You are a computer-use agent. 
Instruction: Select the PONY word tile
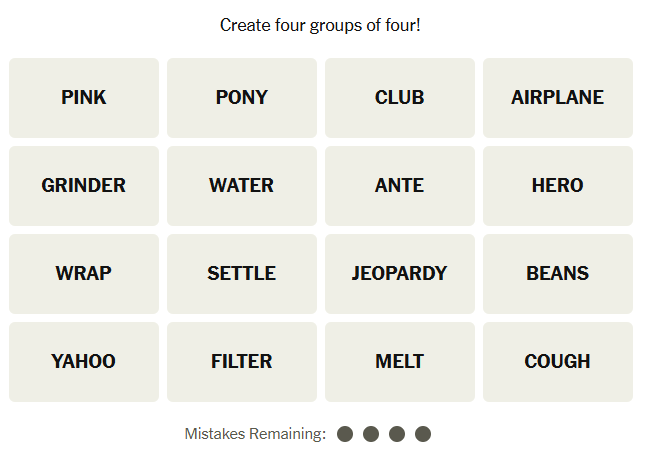point(242,98)
